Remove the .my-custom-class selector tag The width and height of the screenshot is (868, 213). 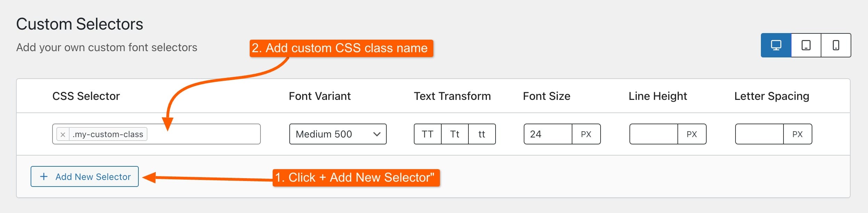tap(63, 134)
